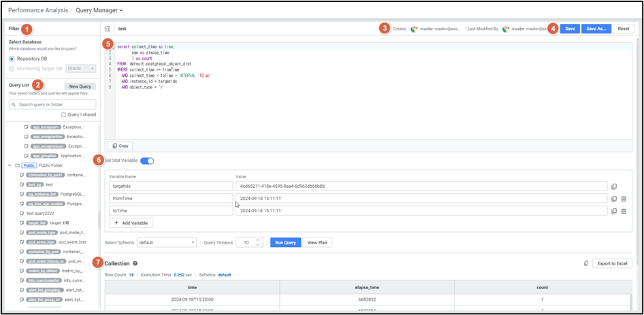This screenshot has width=644, height=315.
Task: Click the Collection help question icon
Action: (x=135, y=263)
